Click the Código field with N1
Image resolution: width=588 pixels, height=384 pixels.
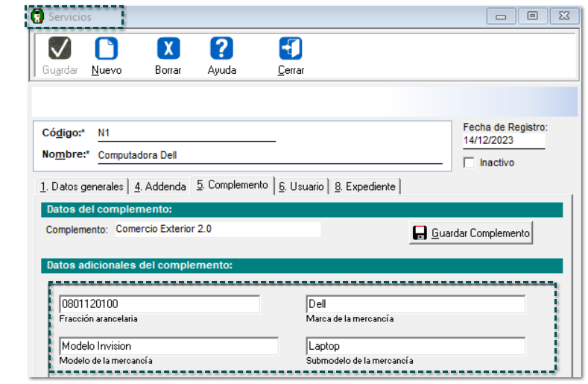[x=186, y=133]
